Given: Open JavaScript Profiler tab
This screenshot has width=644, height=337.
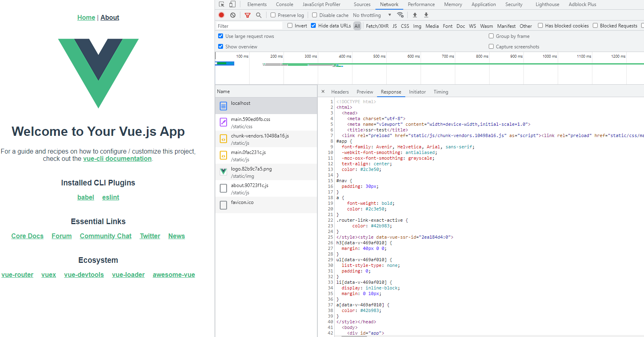Looking at the screenshot, I should 321,4.
